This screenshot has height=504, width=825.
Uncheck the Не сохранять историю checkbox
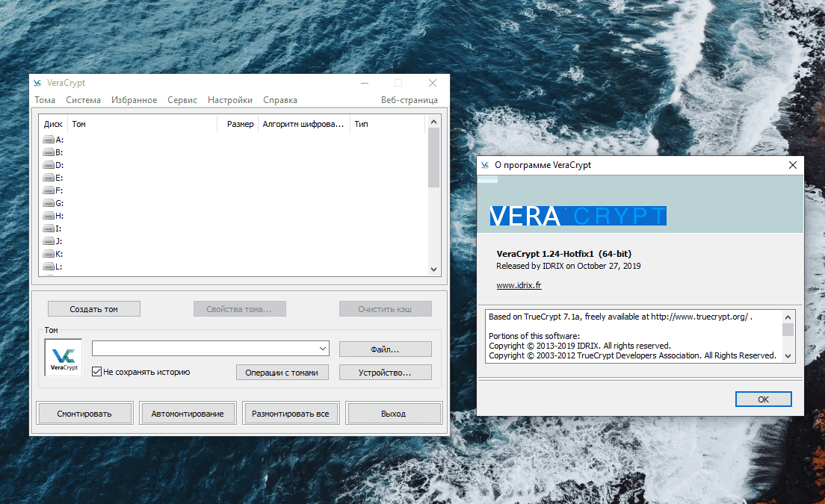(95, 371)
